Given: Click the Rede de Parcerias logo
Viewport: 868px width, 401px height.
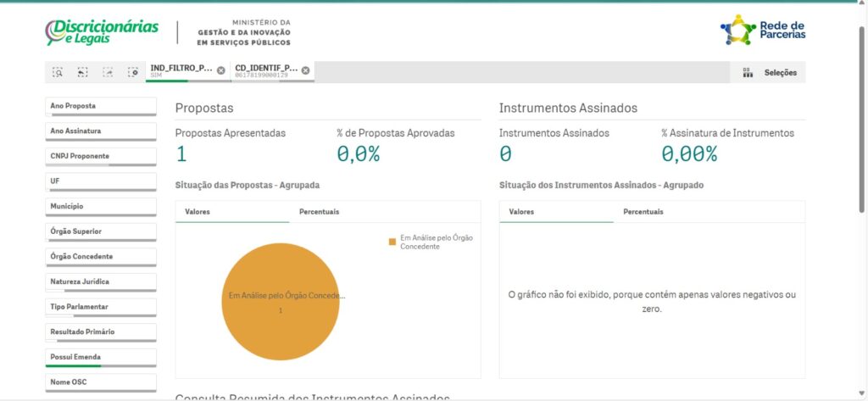Looking at the screenshot, I should click(762, 31).
